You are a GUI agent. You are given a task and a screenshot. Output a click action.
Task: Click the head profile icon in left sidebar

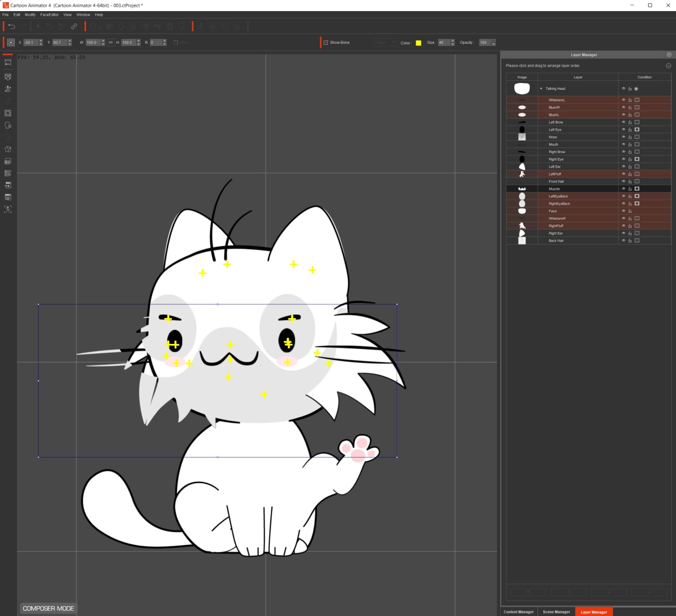pyautogui.click(x=8, y=125)
